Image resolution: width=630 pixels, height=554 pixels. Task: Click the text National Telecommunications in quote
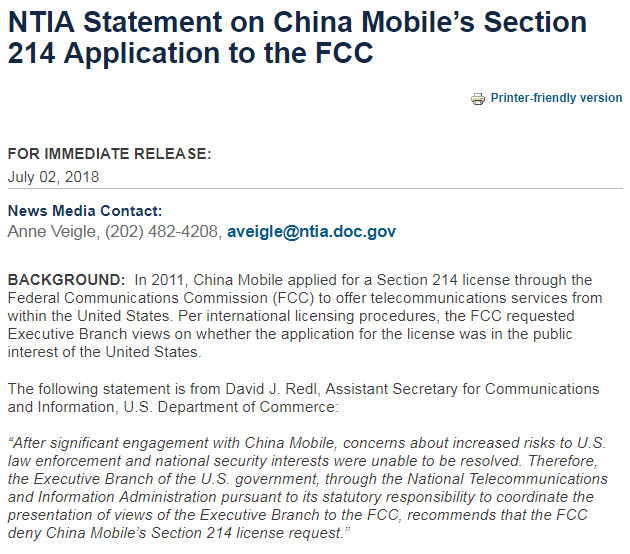point(507,479)
